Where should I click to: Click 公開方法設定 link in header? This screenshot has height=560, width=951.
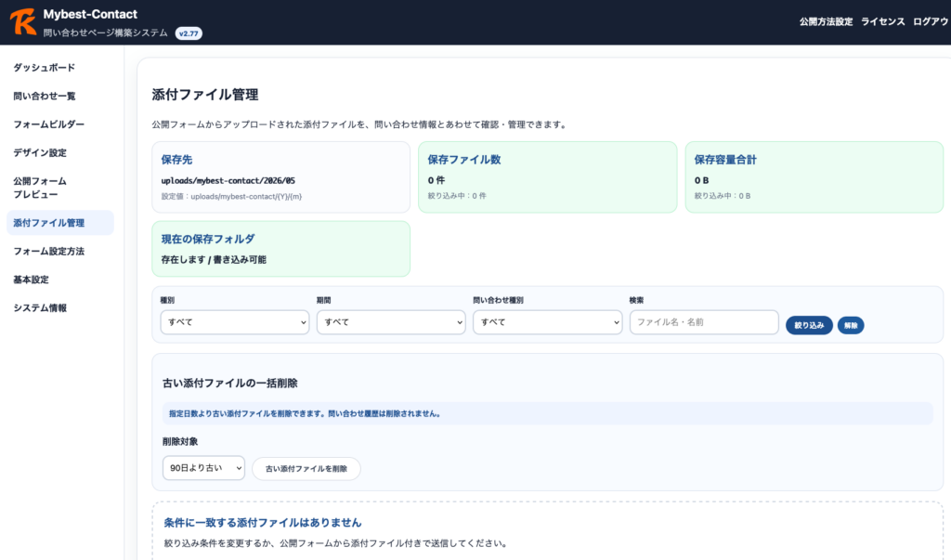[x=826, y=22]
